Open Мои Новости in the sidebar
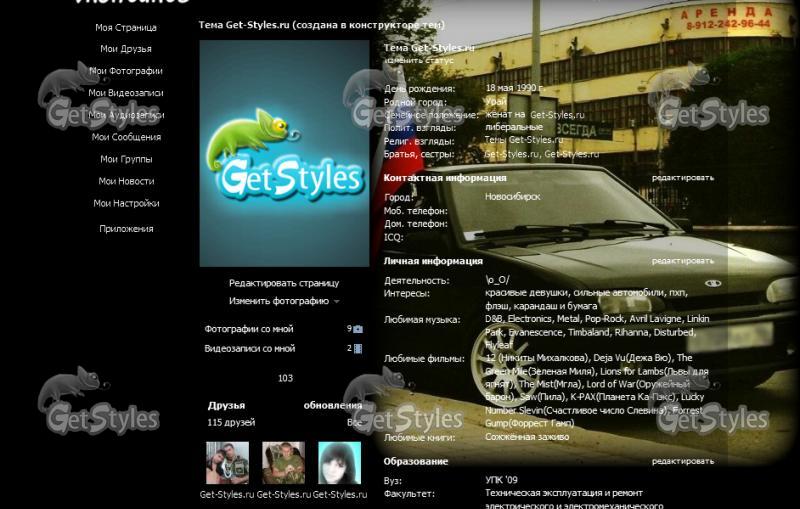This screenshot has height=509, width=800. coord(126,181)
